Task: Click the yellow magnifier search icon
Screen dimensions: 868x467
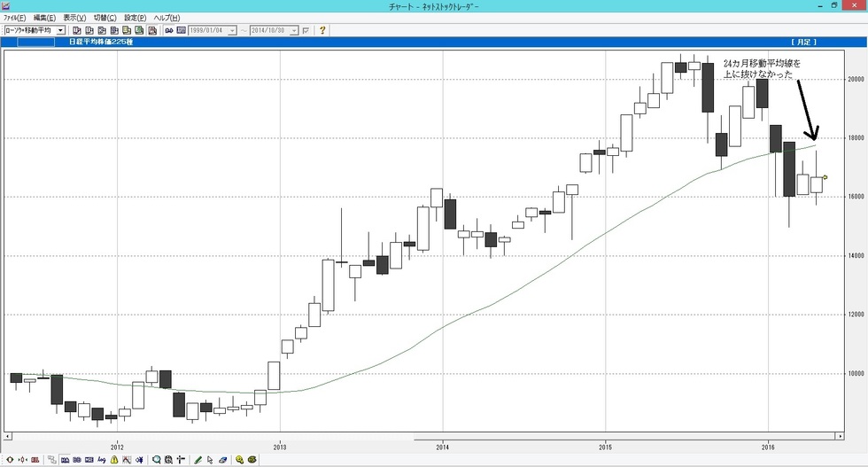Action: (240, 460)
